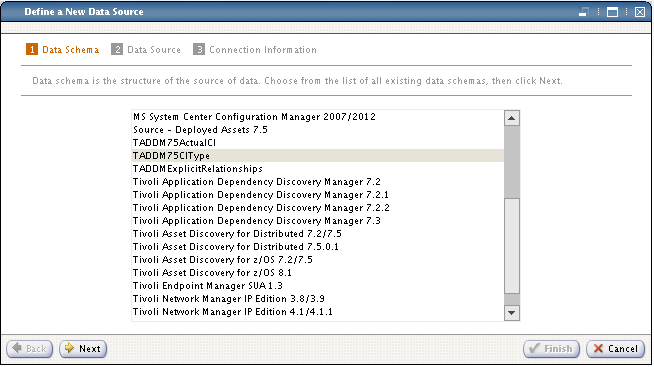Select MS System Center Configuration Manager 2007/2012

pyautogui.click(x=317, y=117)
